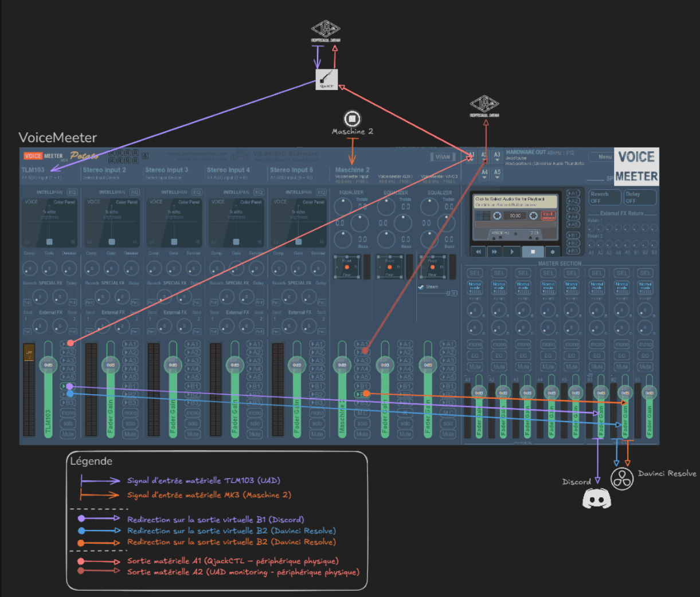This screenshot has width=700, height=597.
Task: Click the Stereo Input 2 Comp knob
Action: [x=92, y=268]
